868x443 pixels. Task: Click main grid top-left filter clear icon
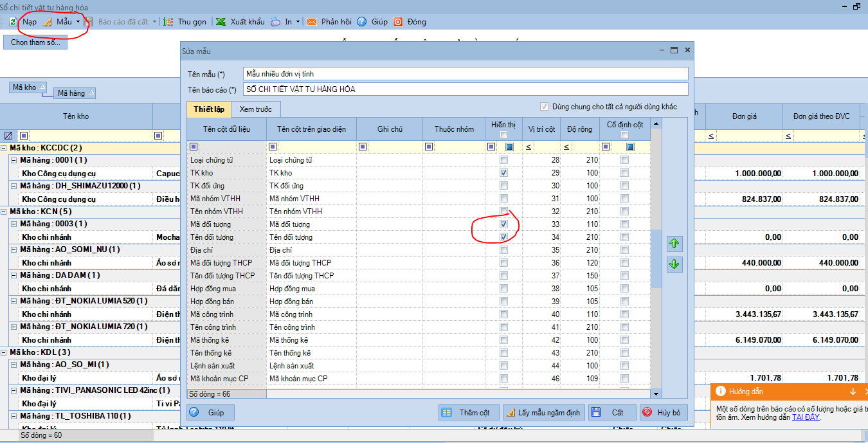[x=8, y=136]
